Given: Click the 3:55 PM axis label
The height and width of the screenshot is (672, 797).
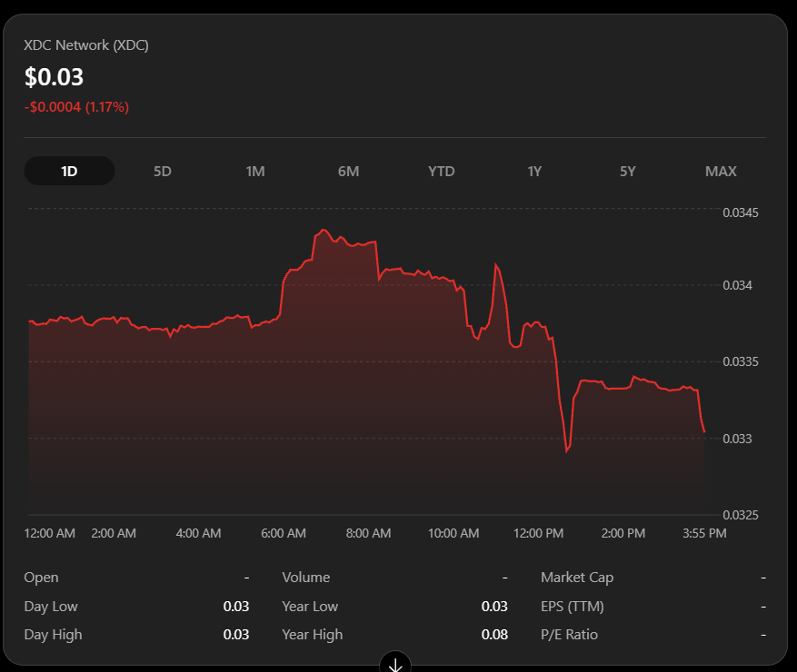Looking at the screenshot, I should pyautogui.click(x=704, y=533).
